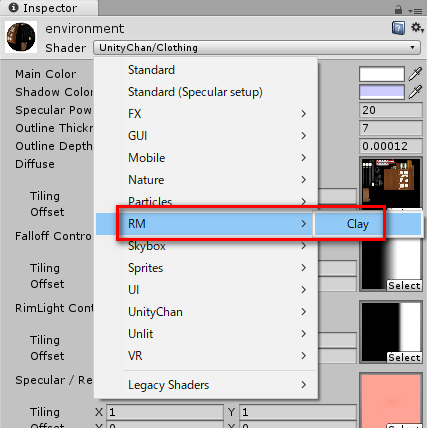Open the VR shader submenu

click(206, 356)
